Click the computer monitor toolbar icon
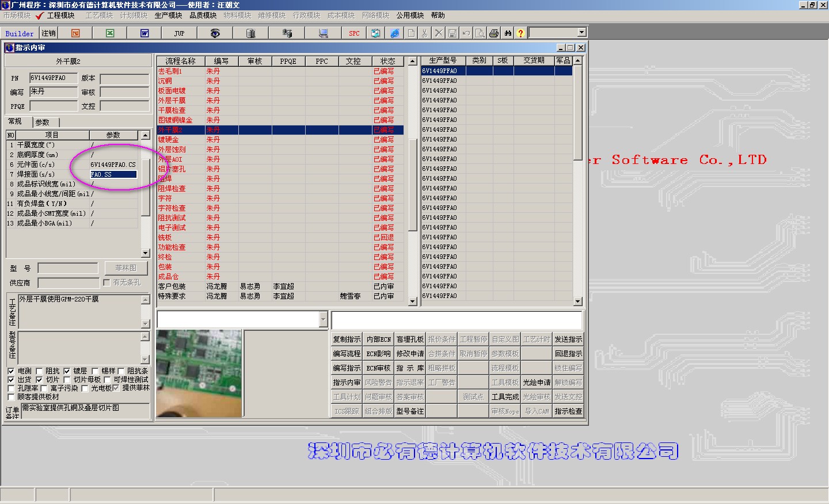This screenshot has width=829, height=504. point(323,33)
